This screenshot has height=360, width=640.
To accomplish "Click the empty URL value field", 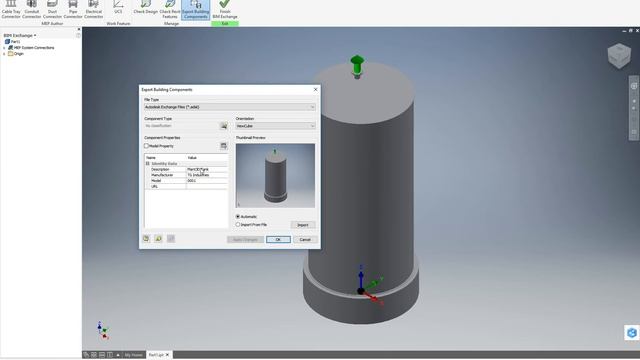I will tap(207, 186).
